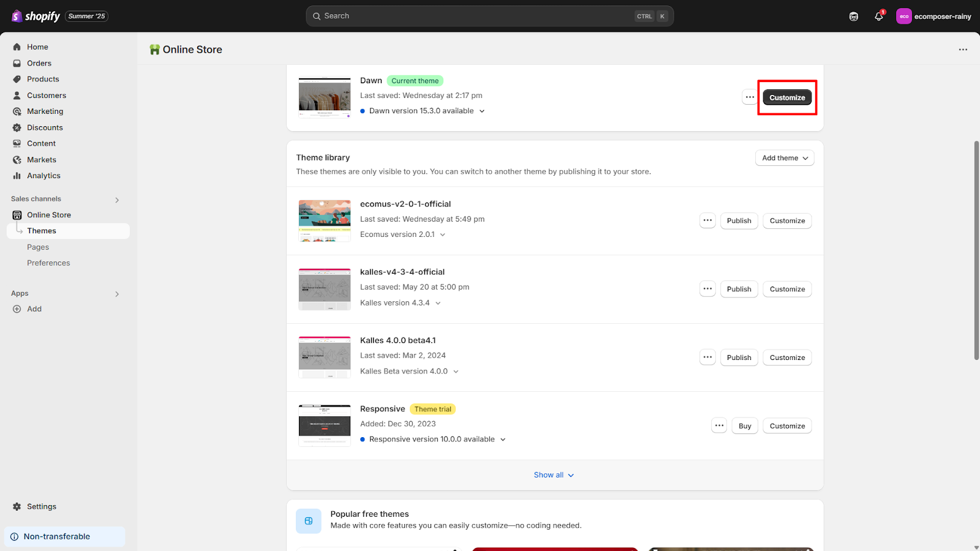Expand Kalles Beta version 4.0.0 chevron
The image size is (980, 551).
click(456, 372)
